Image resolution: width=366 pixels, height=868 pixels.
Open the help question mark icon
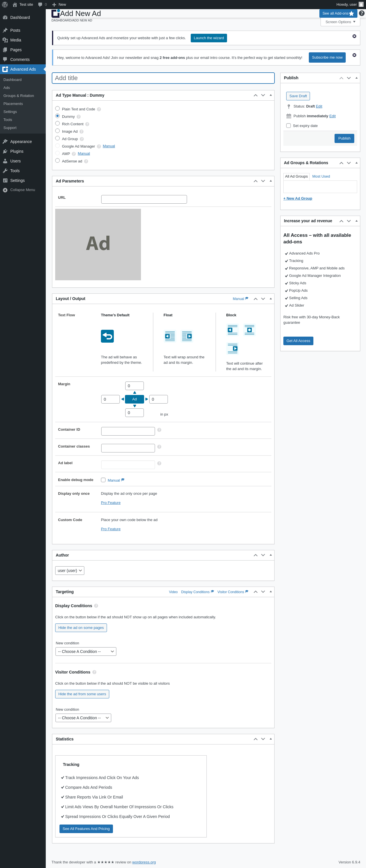point(362,13)
